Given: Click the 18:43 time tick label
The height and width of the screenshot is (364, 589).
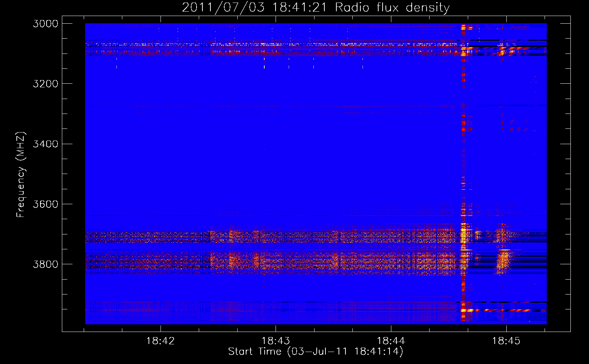Looking at the screenshot, I should click(x=276, y=341).
